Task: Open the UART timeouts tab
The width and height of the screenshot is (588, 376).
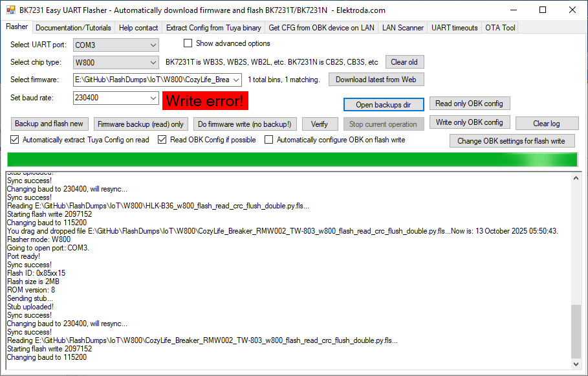Action: 455,28
